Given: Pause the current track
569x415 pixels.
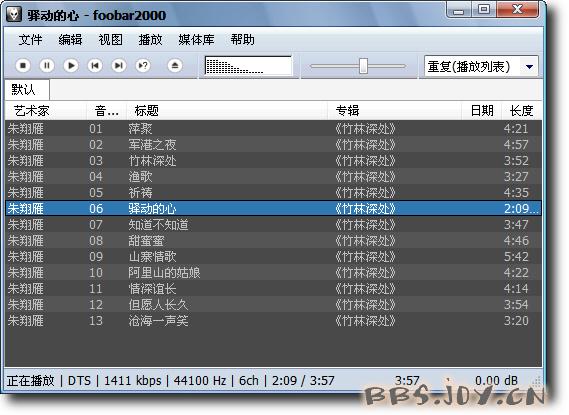Looking at the screenshot, I should click(x=47, y=66).
